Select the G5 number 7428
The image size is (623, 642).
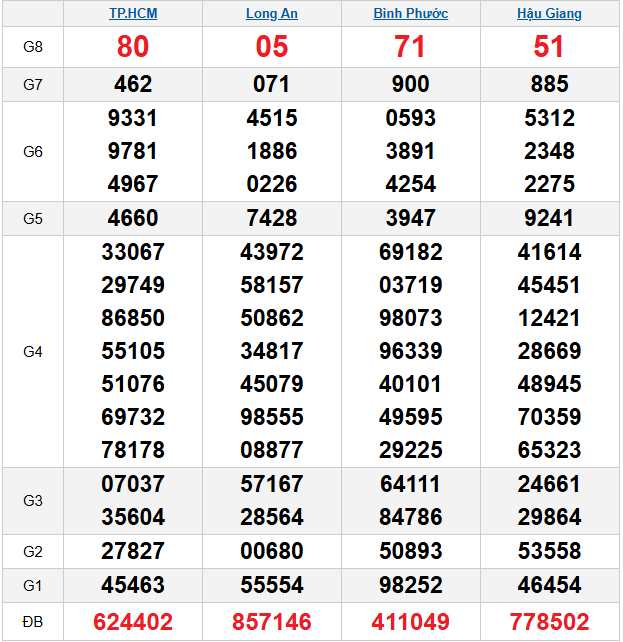(x=271, y=219)
